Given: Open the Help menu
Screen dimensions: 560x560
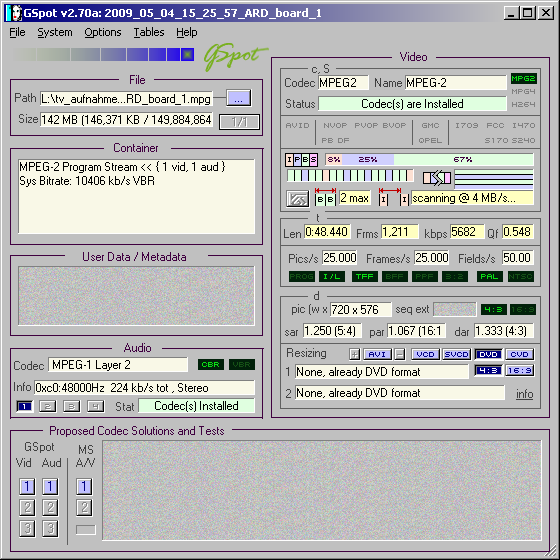Looking at the screenshot, I should [186, 32].
